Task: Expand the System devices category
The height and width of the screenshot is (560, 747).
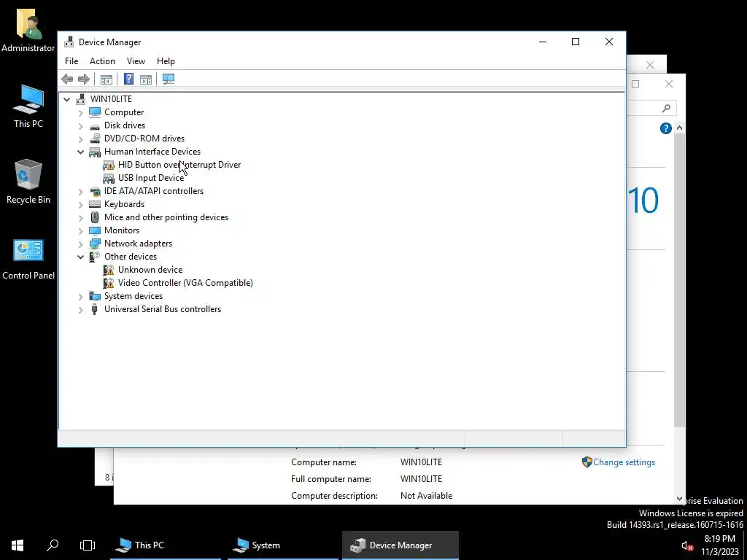Action: point(80,296)
